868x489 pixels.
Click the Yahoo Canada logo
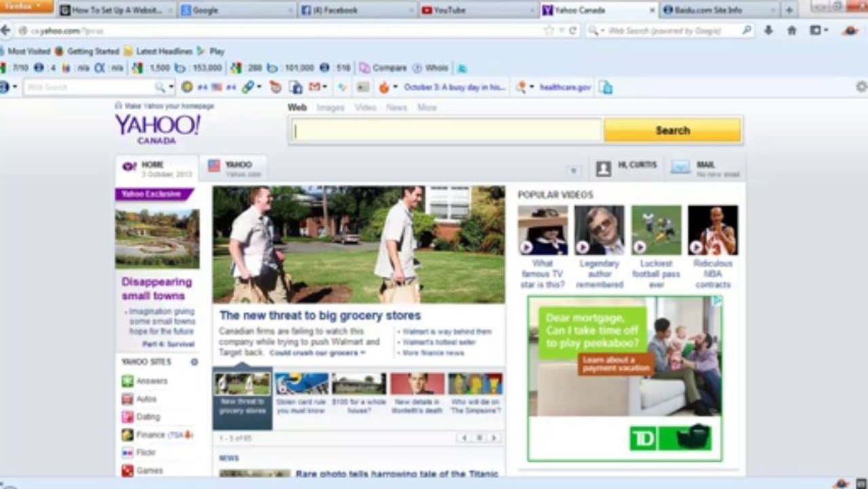157,128
